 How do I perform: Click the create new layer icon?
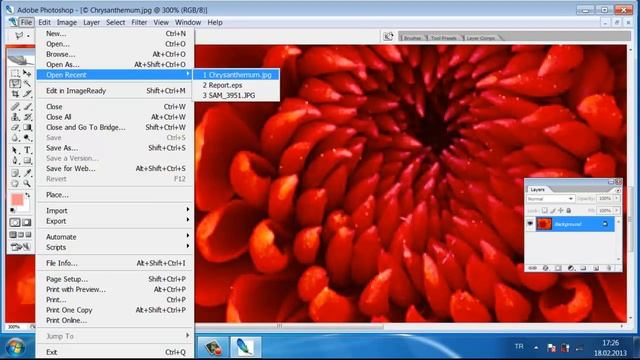point(596,268)
